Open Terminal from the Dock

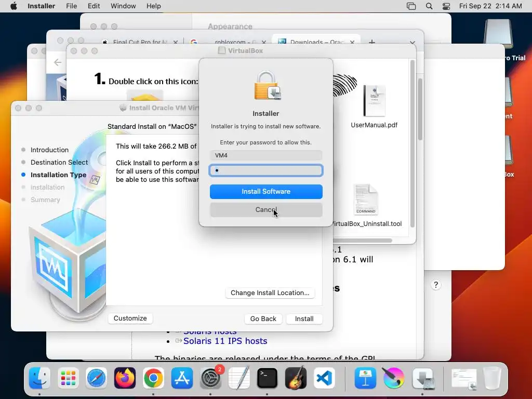coord(268,378)
